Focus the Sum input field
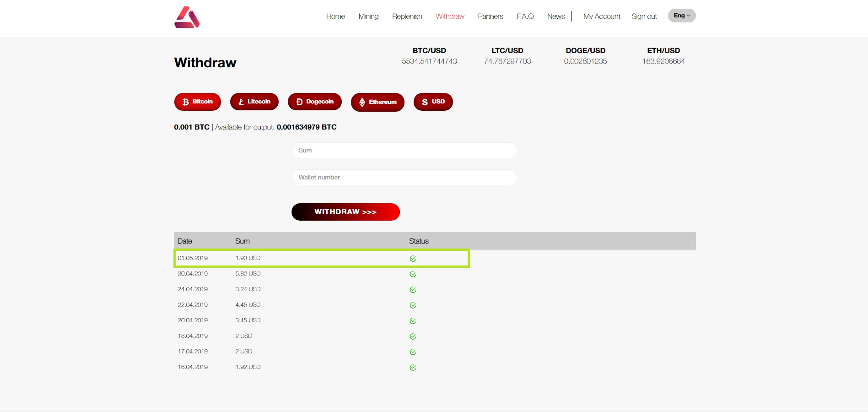Image resolution: width=868 pixels, height=412 pixels. pos(405,150)
